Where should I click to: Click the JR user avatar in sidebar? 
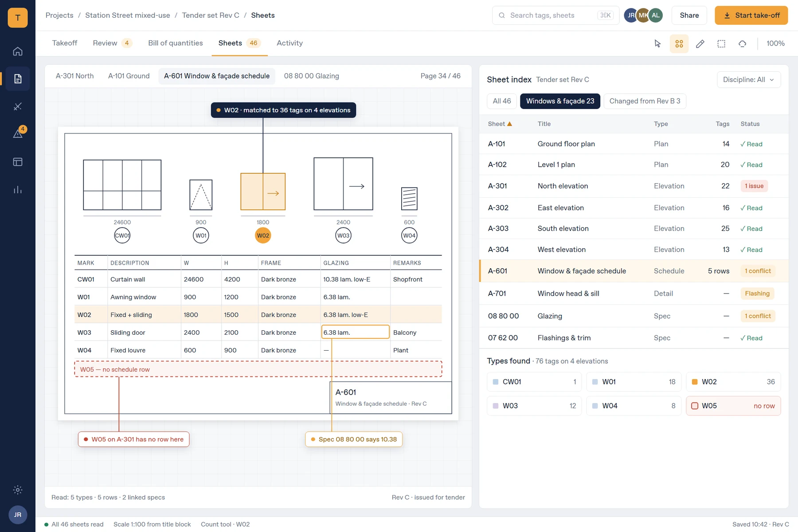tap(18, 515)
